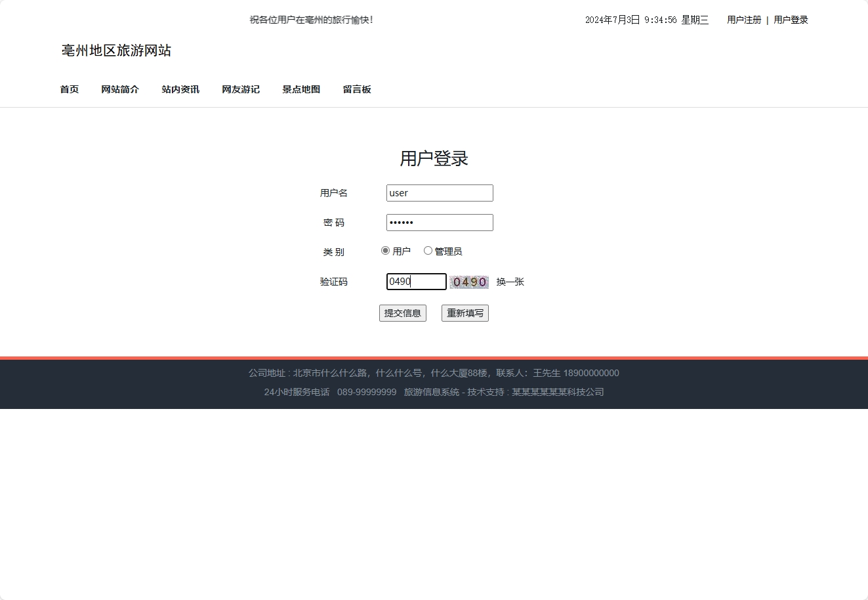Open the 网友游记 travel notes page
Image resolution: width=868 pixels, height=600 pixels.
(x=241, y=89)
